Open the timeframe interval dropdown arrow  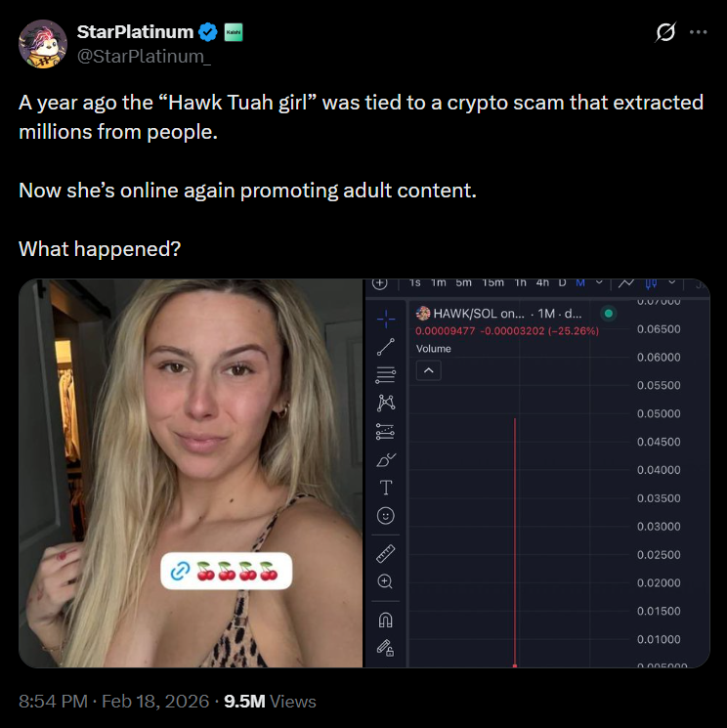(599, 283)
